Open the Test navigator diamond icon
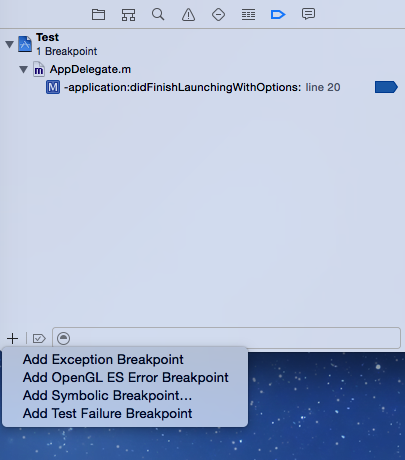This screenshot has height=460, width=405. [x=218, y=15]
